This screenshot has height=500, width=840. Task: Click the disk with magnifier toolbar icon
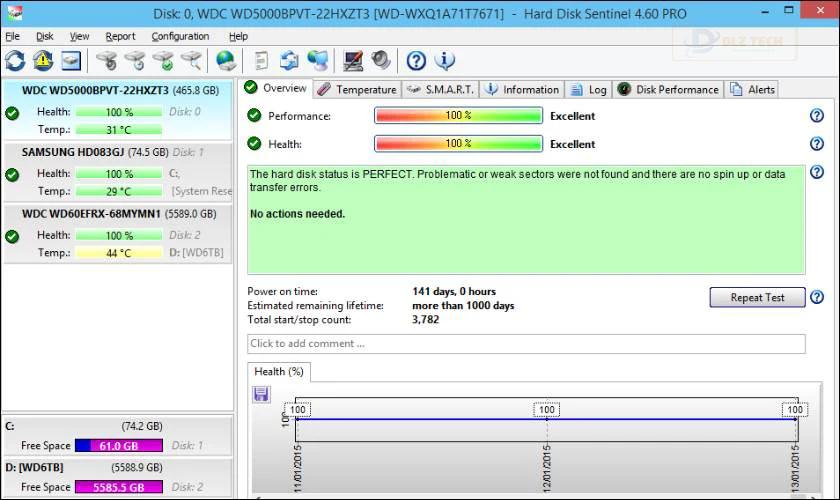[191, 61]
